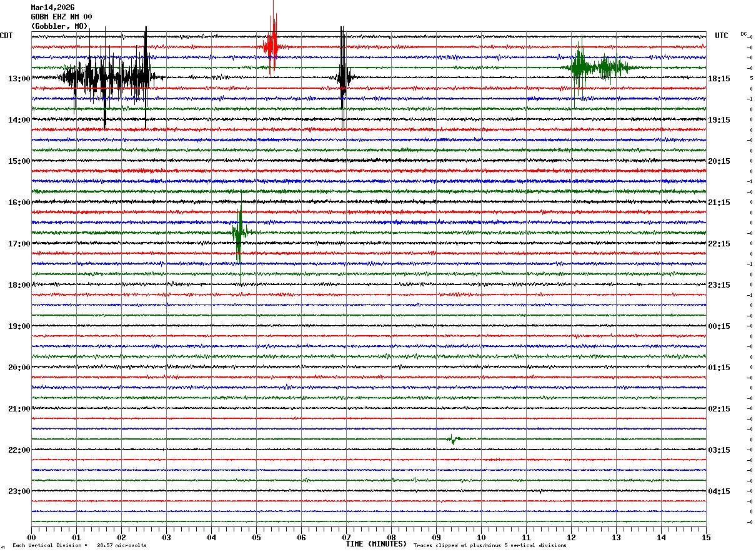The image size is (756, 554).
Task: Click the 03 minute axis tick label
Action: pos(166,537)
